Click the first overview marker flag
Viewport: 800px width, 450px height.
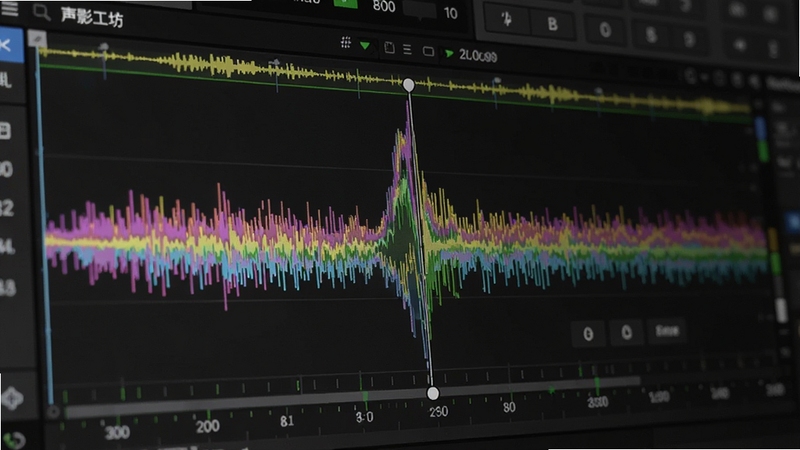(x=104, y=47)
